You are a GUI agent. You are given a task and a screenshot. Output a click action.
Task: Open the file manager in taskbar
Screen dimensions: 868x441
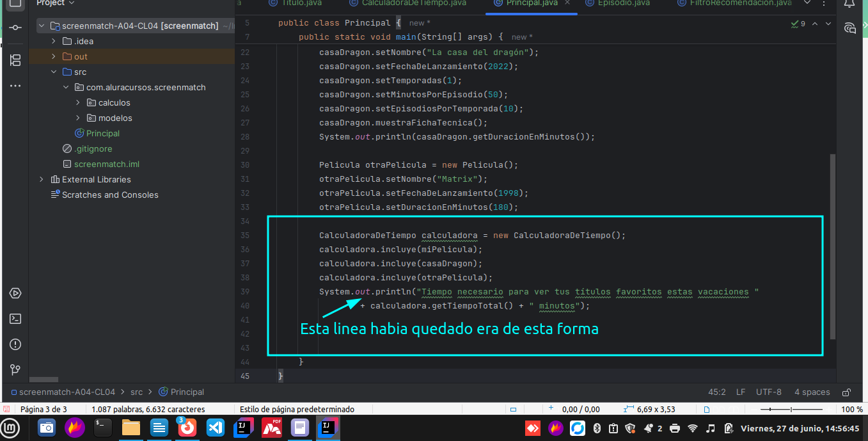[x=131, y=428]
